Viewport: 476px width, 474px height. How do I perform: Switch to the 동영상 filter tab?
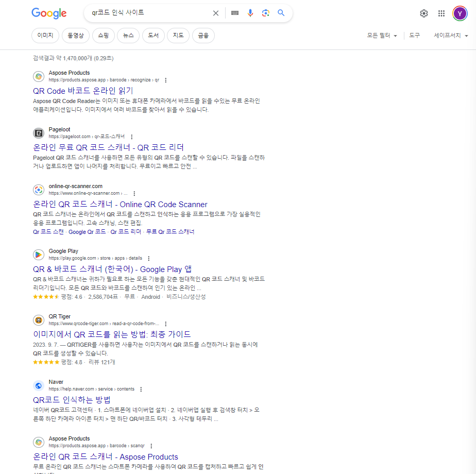[76, 36]
